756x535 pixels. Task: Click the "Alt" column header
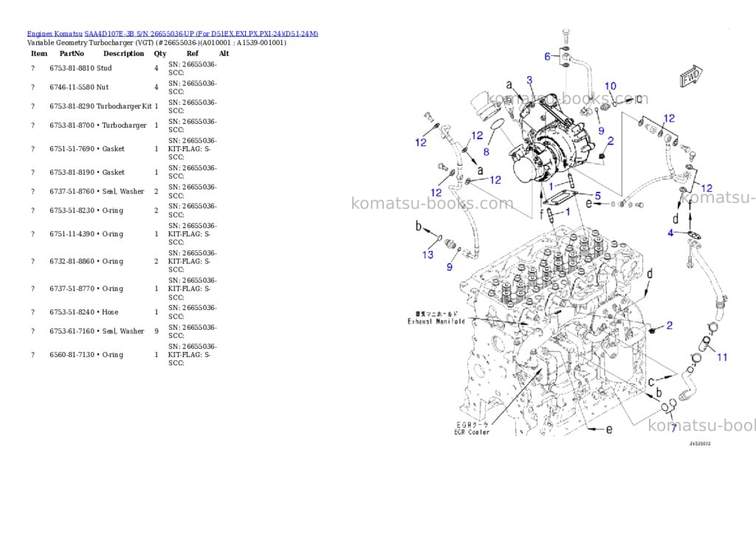coord(224,53)
